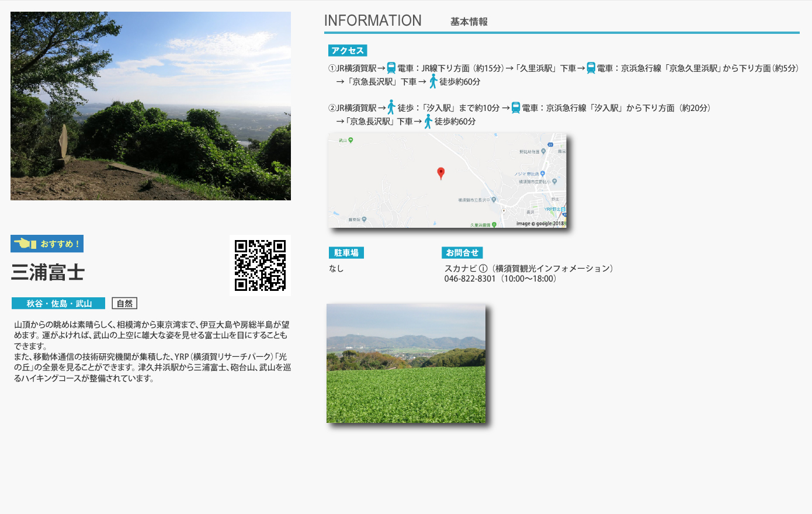This screenshot has height=514, width=812.
Task: Click the walking icon before 徒歩：「汐入駅」まで
Action: [391, 107]
